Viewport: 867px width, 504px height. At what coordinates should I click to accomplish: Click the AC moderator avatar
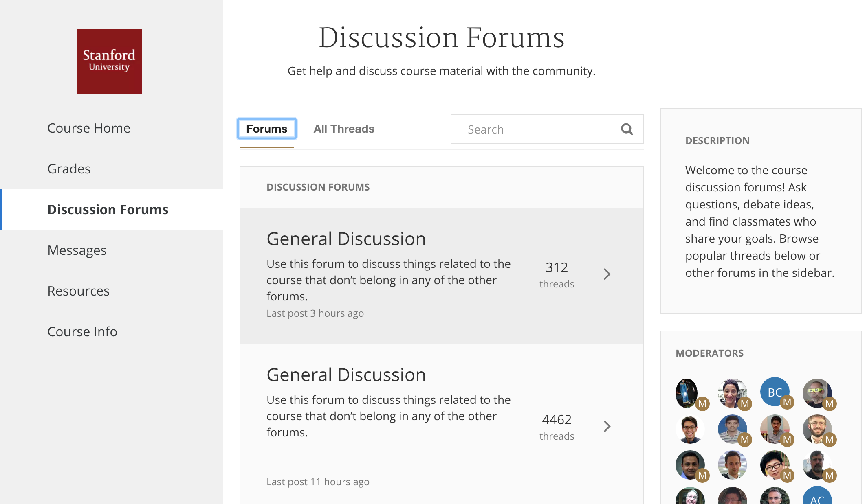[817, 497]
